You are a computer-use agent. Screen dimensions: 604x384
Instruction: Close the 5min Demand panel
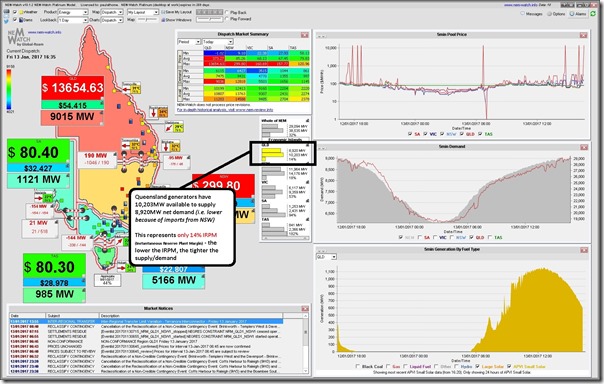point(584,147)
